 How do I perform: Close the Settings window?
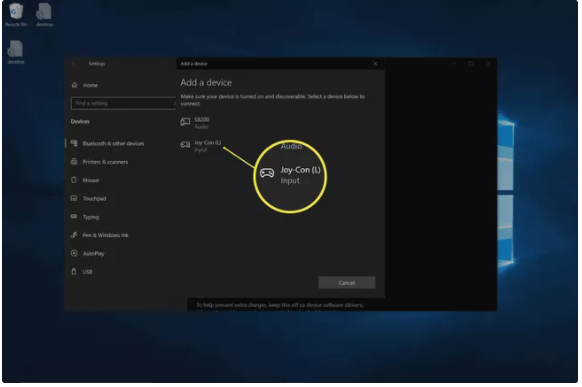488,64
